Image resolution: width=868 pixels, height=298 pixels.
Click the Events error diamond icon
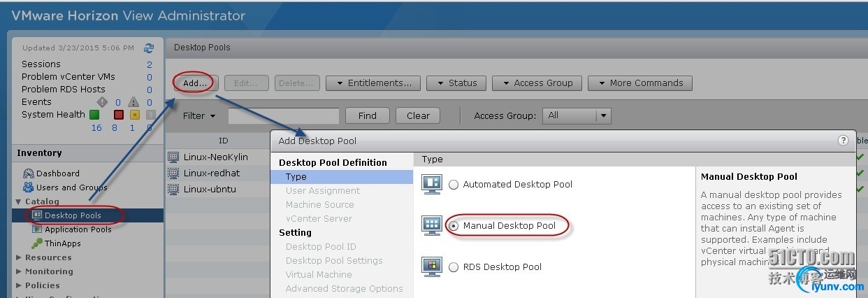(101, 102)
